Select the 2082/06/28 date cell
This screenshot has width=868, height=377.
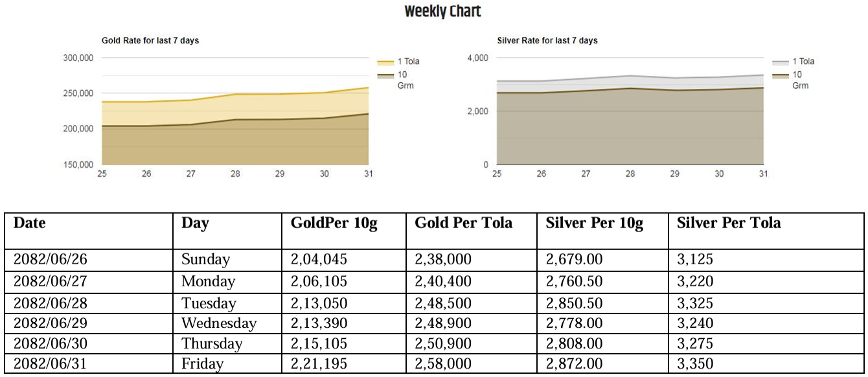pos(51,303)
